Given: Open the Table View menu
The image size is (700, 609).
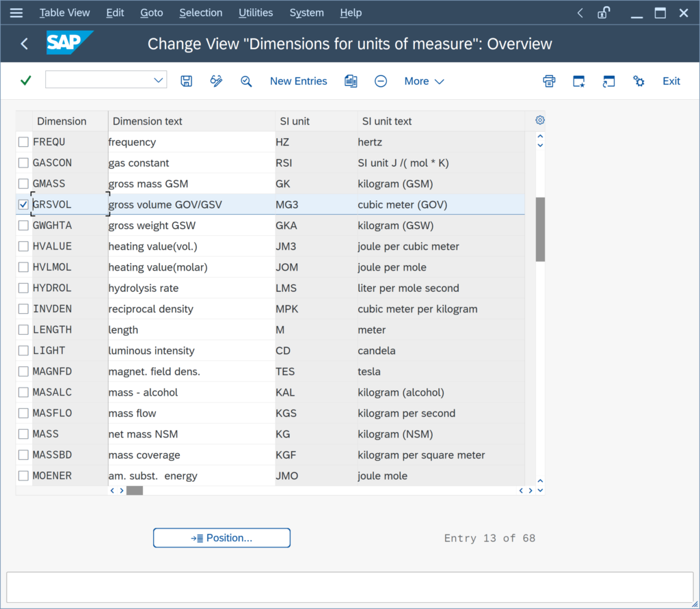Looking at the screenshot, I should click(64, 12).
